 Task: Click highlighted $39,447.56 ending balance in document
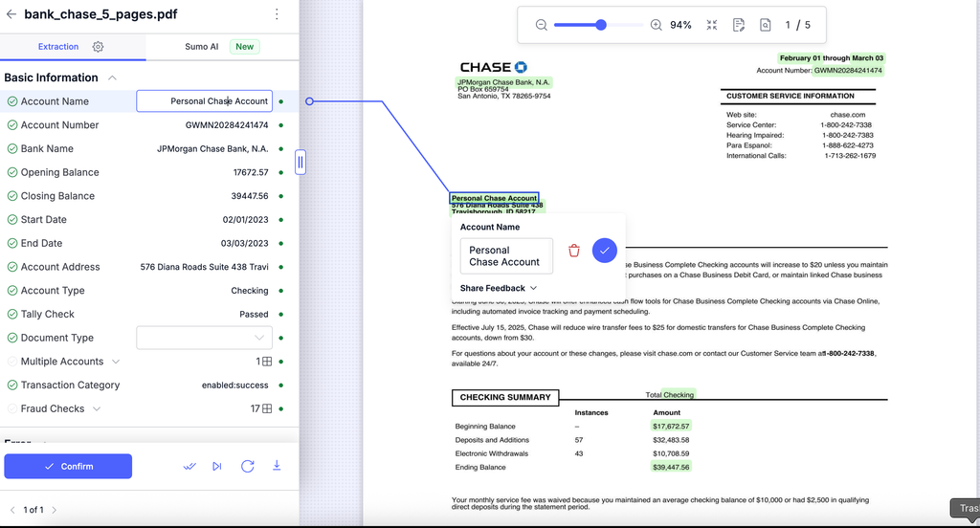click(x=671, y=467)
